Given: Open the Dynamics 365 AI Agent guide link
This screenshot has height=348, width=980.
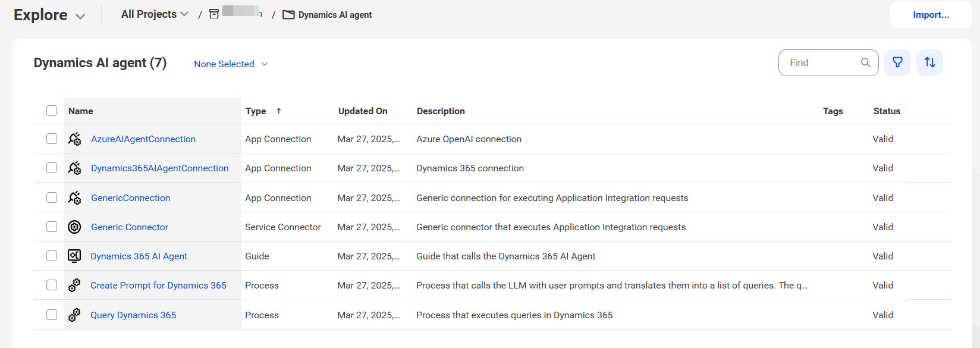Looking at the screenshot, I should (x=139, y=256).
